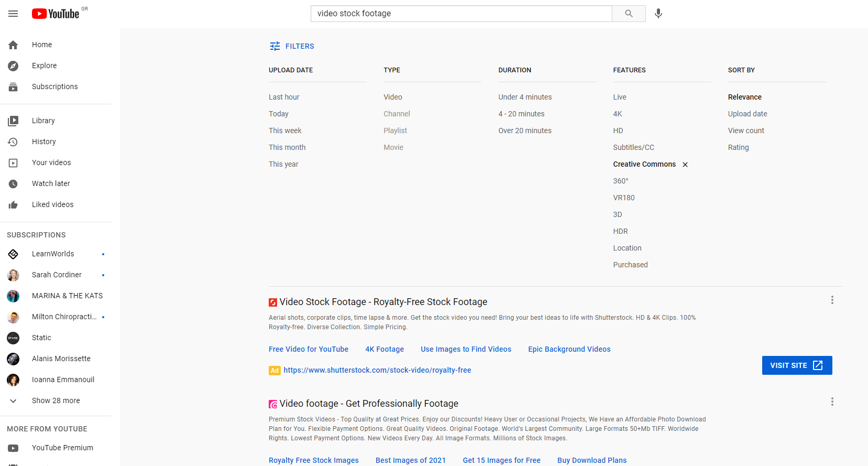Remove the Creative Commons filter
The image size is (868, 466).
click(x=685, y=165)
